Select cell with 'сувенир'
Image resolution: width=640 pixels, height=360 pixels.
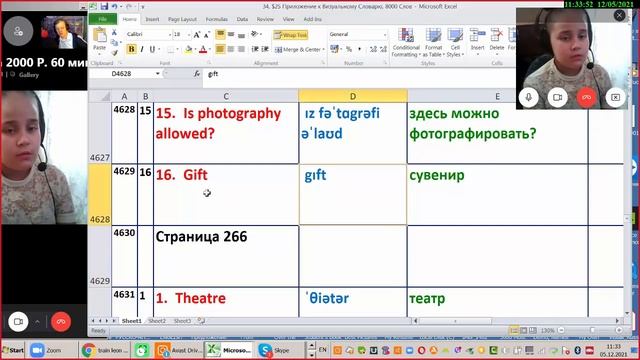[498, 195]
